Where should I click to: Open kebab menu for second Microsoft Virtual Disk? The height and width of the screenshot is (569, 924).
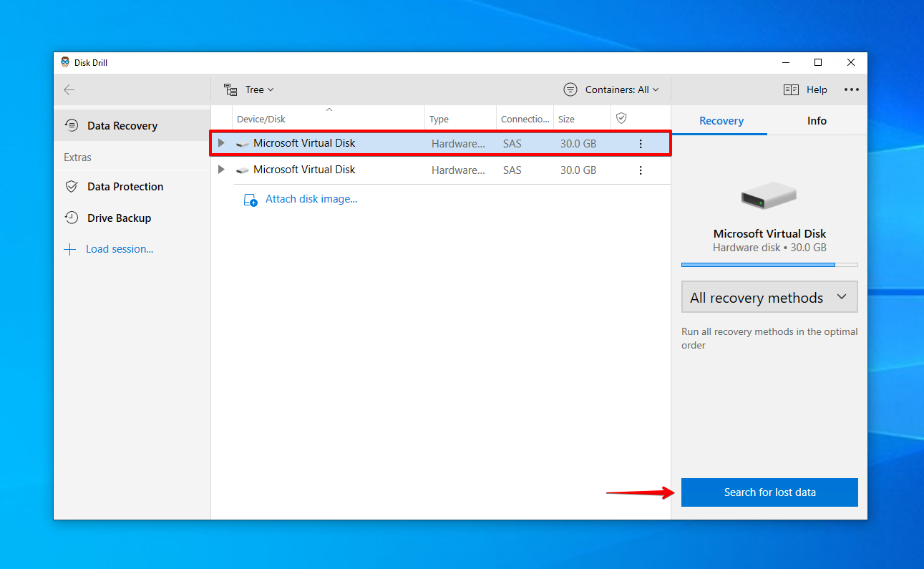tap(641, 170)
